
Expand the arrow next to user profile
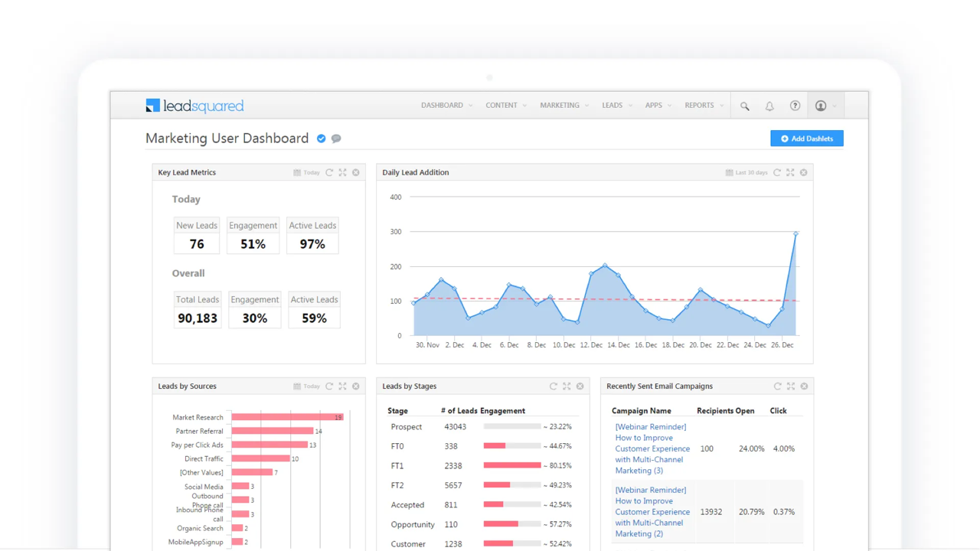pos(835,106)
